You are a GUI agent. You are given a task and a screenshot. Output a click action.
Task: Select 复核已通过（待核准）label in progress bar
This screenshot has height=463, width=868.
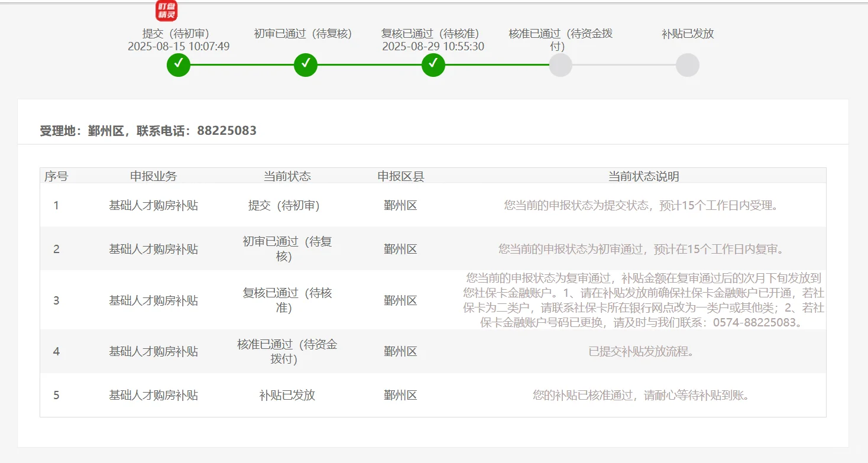[x=433, y=34]
